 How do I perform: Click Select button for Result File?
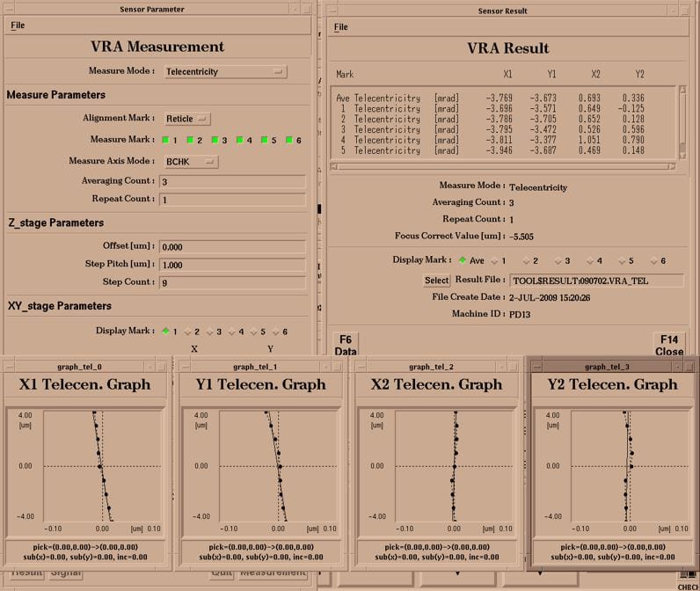[x=436, y=281]
